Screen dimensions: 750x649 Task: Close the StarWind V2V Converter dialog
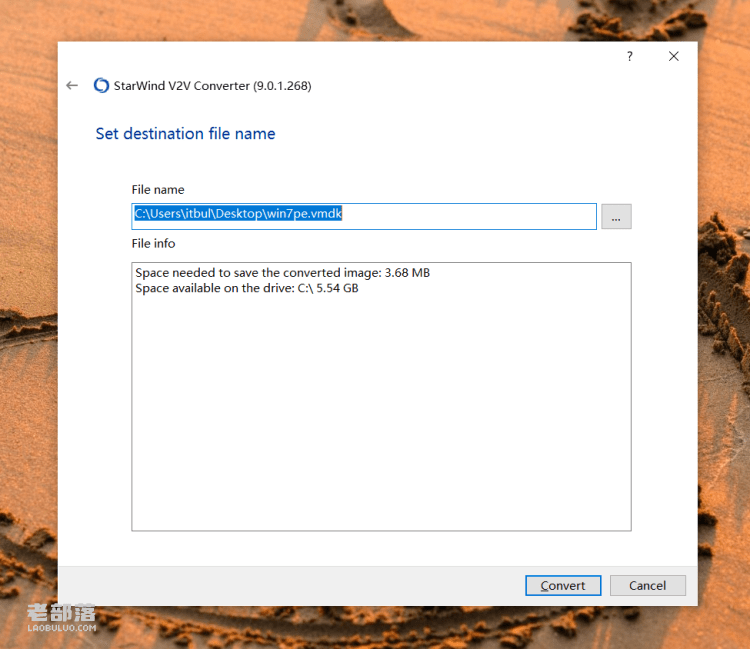click(673, 56)
